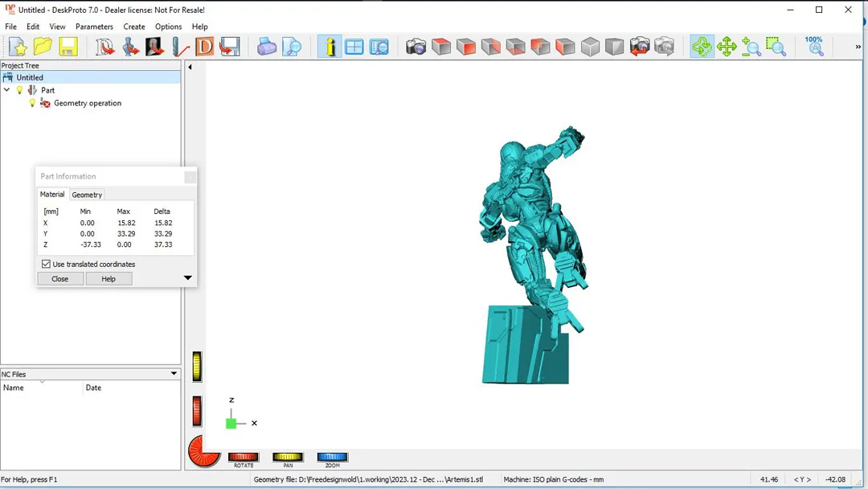Collapse the side panel with the left arrow
The image size is (868, 489).
point(190,67)
